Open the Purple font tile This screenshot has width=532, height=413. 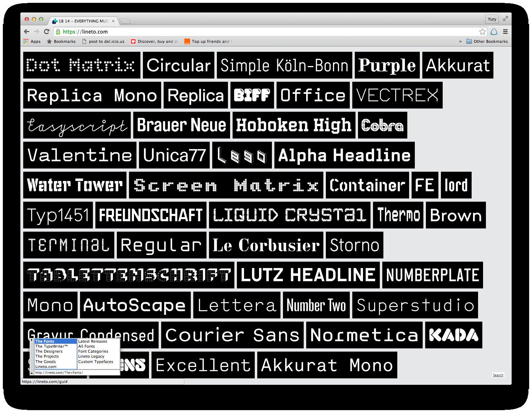[x=387, y=65]
